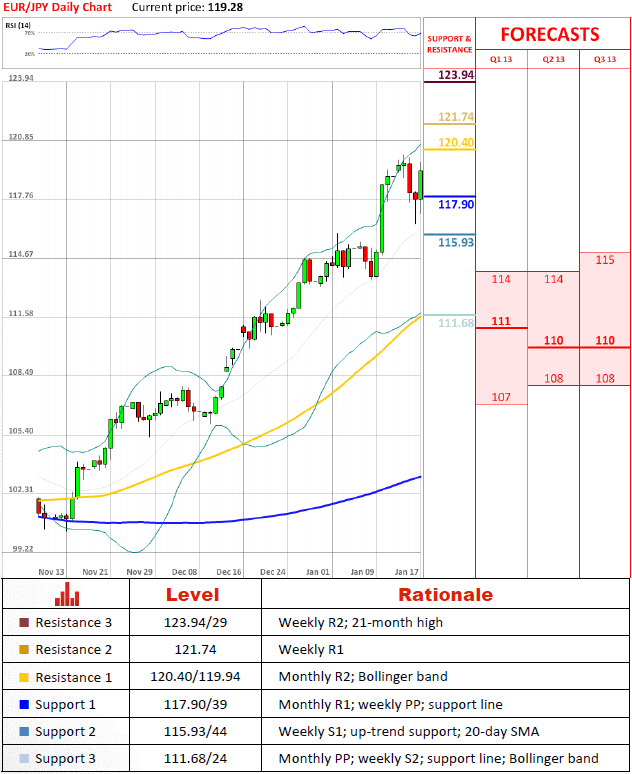The height and width of the screenshot is (774, 632).
Task: Click rationale 'Weekly R1'
Action: click(x=311, y=650)
